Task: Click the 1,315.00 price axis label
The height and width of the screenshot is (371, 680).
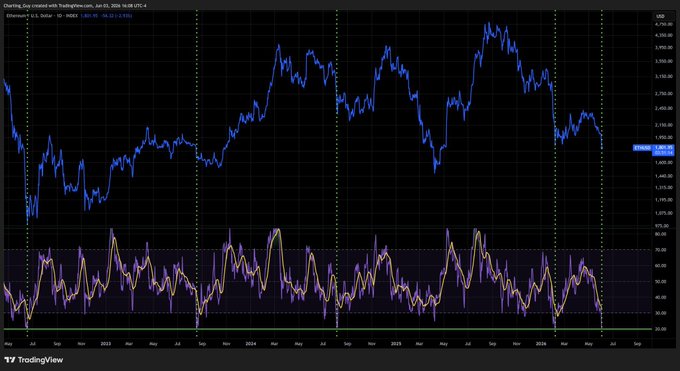Action: 664,188
